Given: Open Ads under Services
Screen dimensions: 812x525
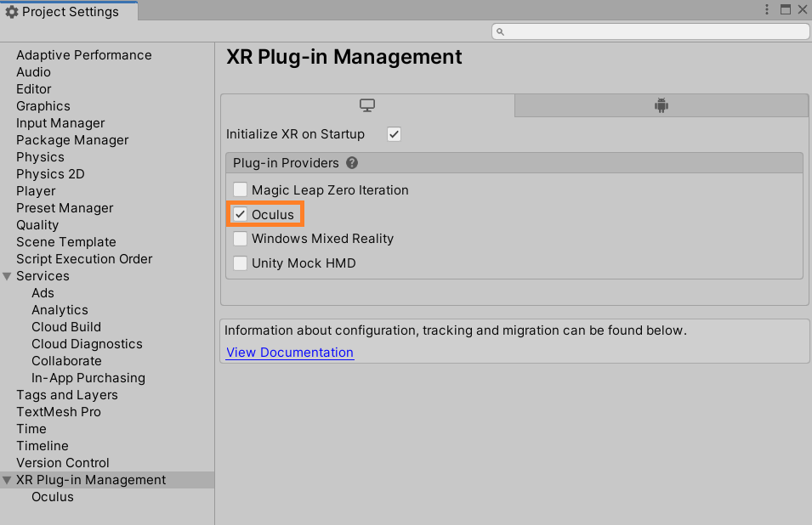Looking at the screenshot, I should 43,293.
